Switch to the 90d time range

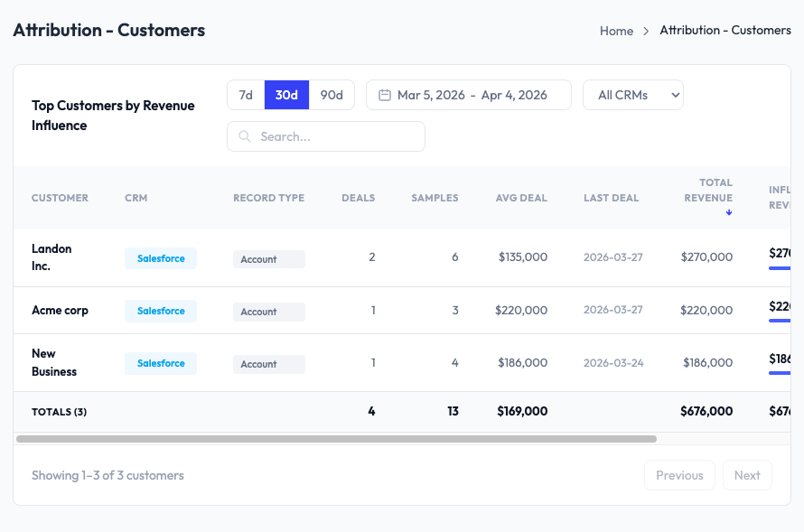click(331, 94)
